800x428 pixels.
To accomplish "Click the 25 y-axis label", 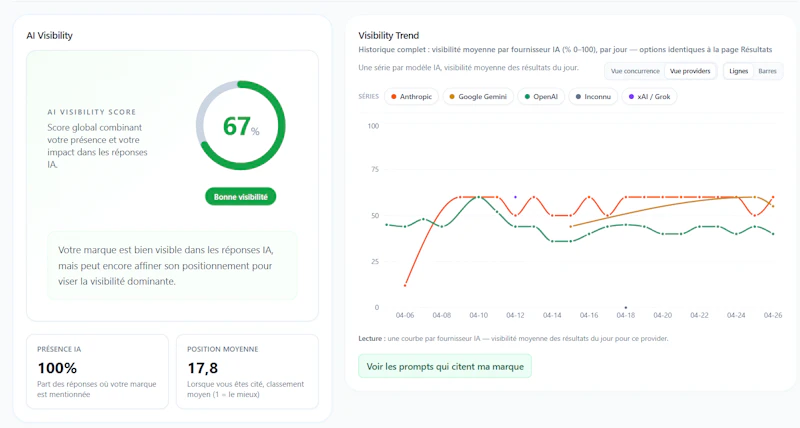I will (375, 262).
